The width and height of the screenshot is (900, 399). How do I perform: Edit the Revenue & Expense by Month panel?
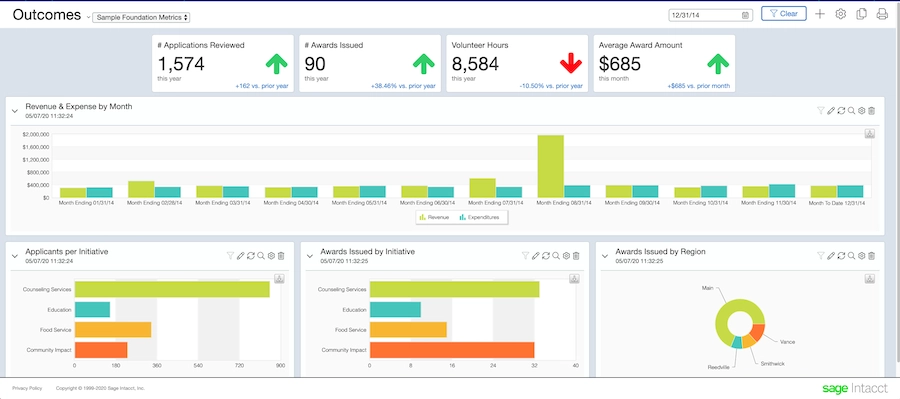tap(831, 111)
